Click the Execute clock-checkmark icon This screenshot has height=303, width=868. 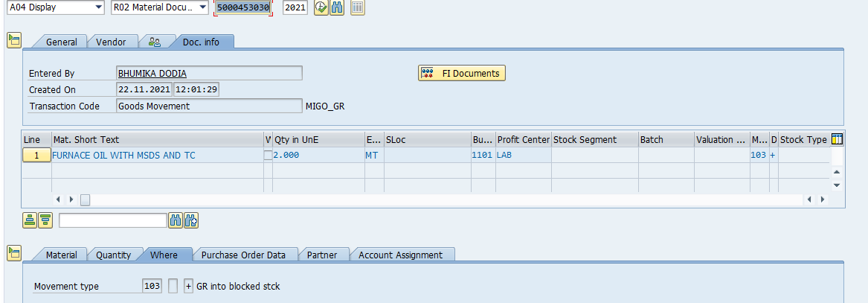click(321, 7)
